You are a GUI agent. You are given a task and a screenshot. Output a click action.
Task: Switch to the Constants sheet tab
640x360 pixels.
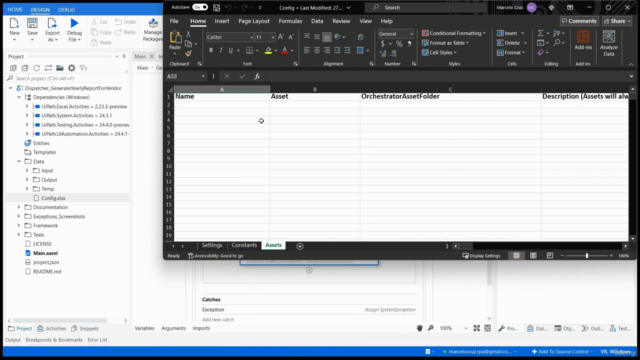[x=244, y=245]
